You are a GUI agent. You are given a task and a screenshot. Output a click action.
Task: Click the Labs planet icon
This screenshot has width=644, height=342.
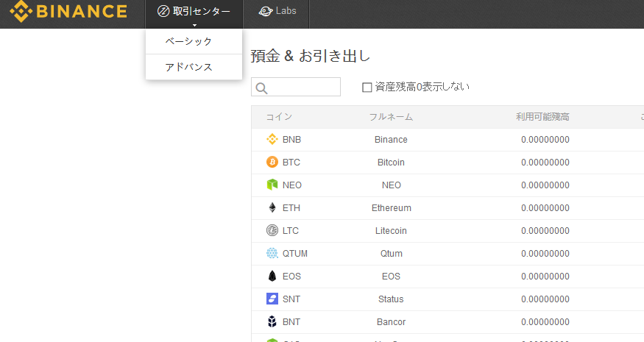(x=265, y=12)
